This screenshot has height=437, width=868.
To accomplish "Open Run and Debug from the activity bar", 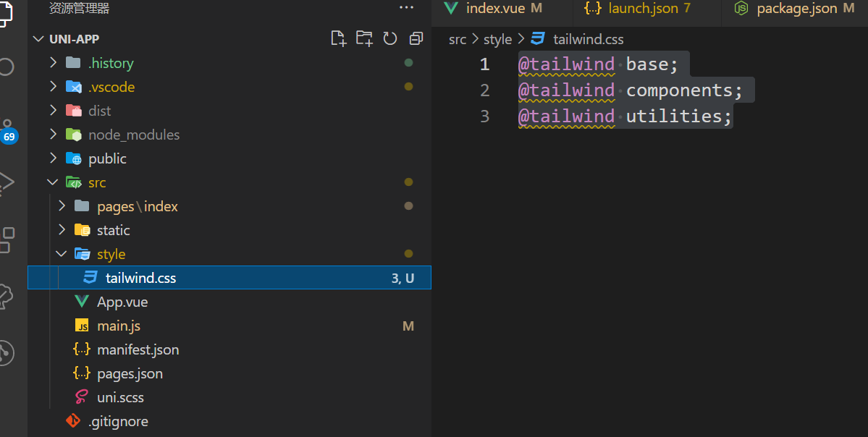I will 6,182.
